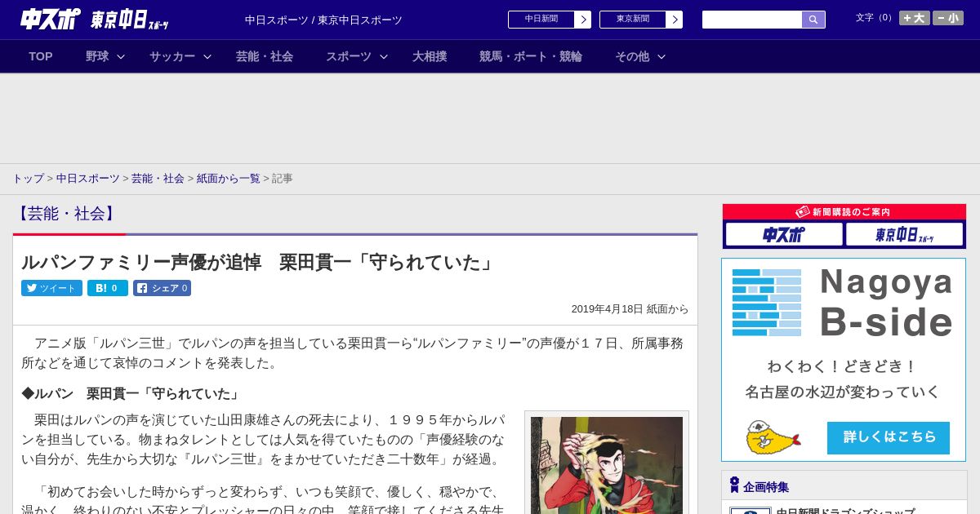Open the Lupin III article image
The height and width of the screenshot is (514, 980).
(x=607, y=465)
